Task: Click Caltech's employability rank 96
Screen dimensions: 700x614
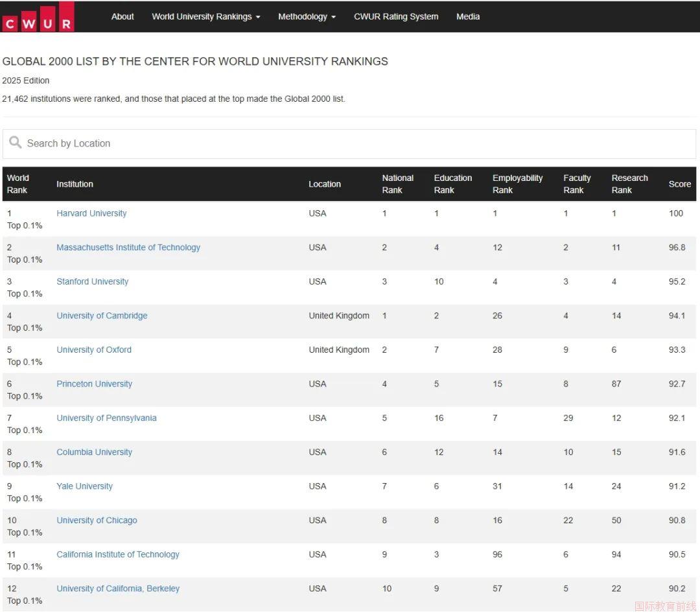Action: pyautogui.click(x=497, y=554)
